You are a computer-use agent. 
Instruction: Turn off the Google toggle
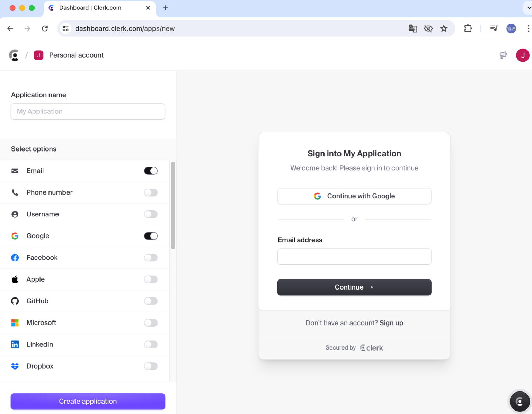click(x=151, y=236)
